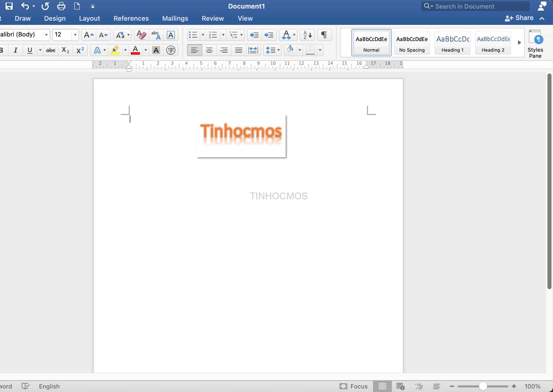
Task: Click the Distributed alignment icon
Action: (x=253, y=50)
